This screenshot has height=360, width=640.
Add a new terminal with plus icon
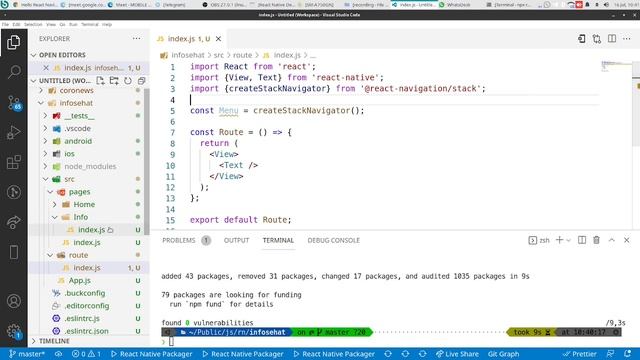[559, 240]
